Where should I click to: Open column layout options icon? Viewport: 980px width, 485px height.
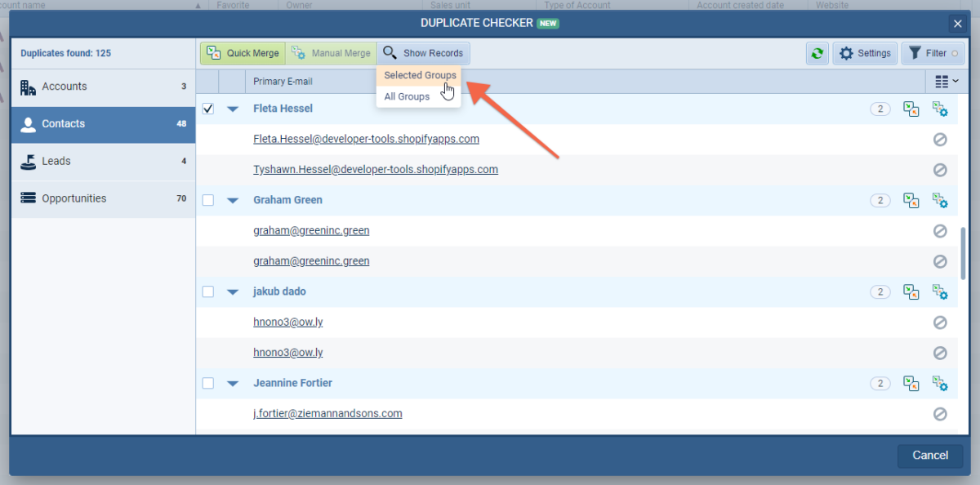point(947,82)
